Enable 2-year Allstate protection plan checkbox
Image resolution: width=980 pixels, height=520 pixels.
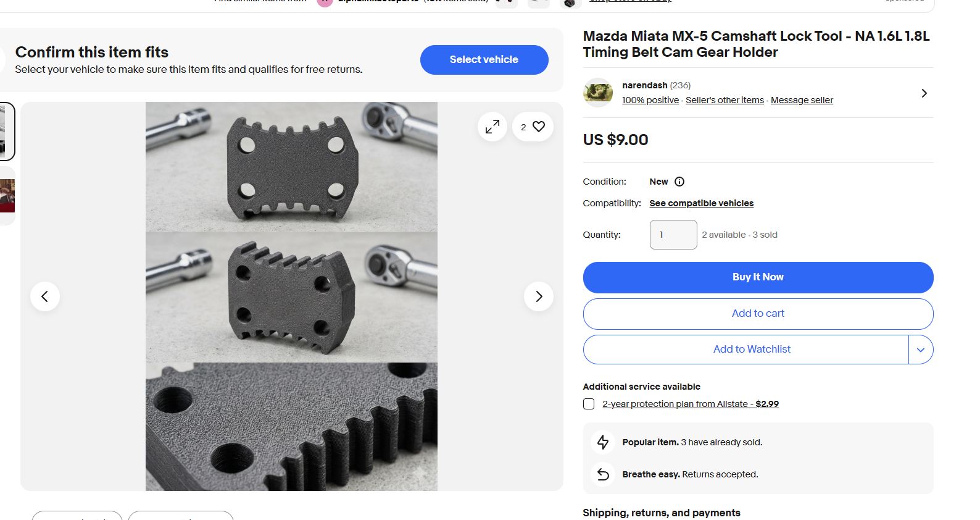[x=589, y=404]
